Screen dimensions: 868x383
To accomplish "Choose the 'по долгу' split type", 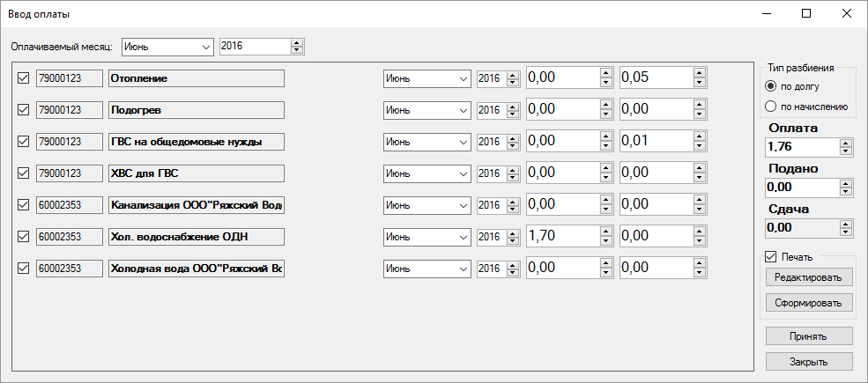I will [x=771, y=86].
